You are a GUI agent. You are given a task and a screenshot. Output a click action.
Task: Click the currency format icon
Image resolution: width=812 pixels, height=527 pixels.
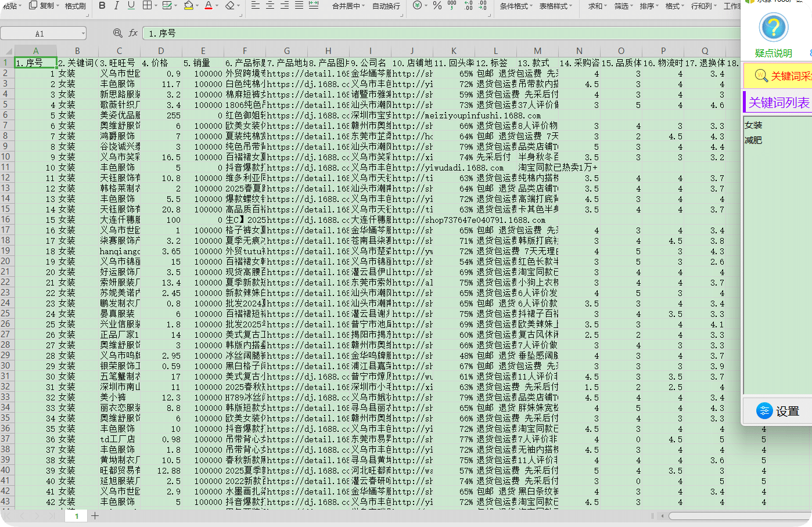click(417, 6)
